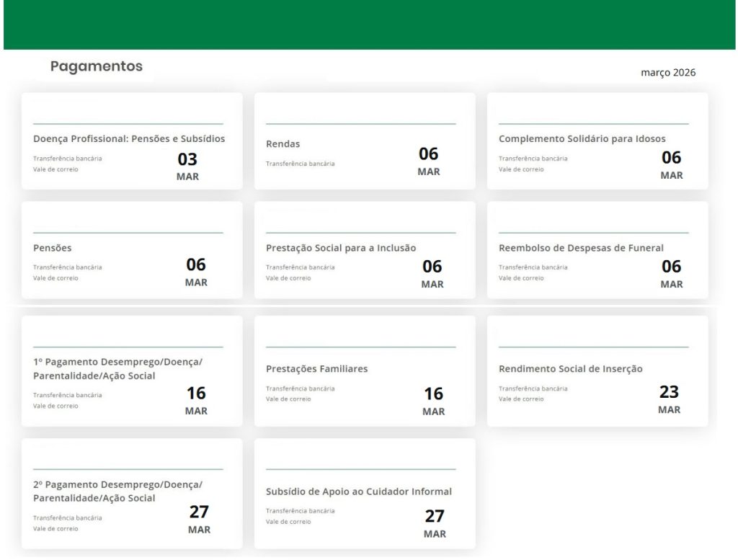Open Subsídio de Apoio ao Cuidador Informal
Viewport: 738px width, 560px height.
pyautogui.click(x=358, y=492)
